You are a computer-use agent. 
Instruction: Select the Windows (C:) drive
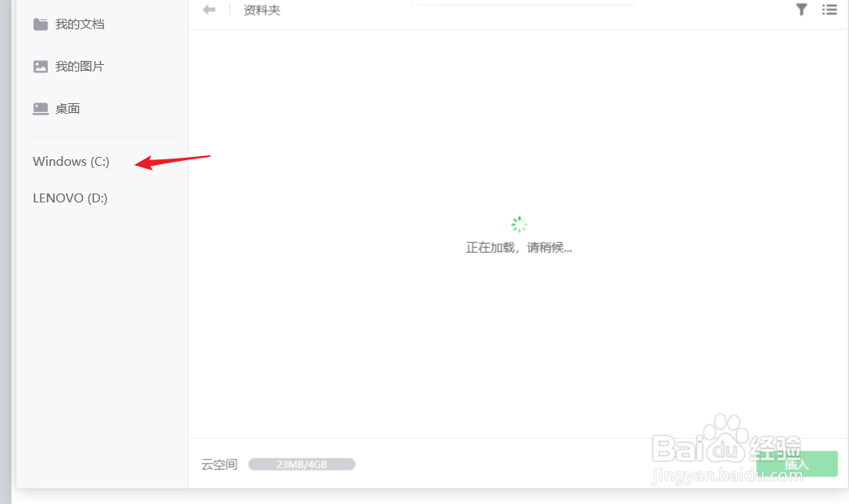click(70, 161)
